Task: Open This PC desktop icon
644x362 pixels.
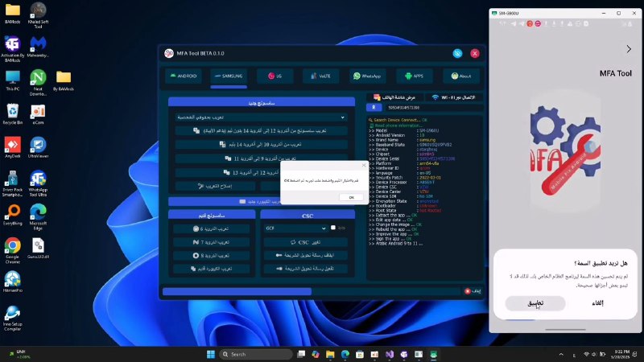Action: pos(13,80)
